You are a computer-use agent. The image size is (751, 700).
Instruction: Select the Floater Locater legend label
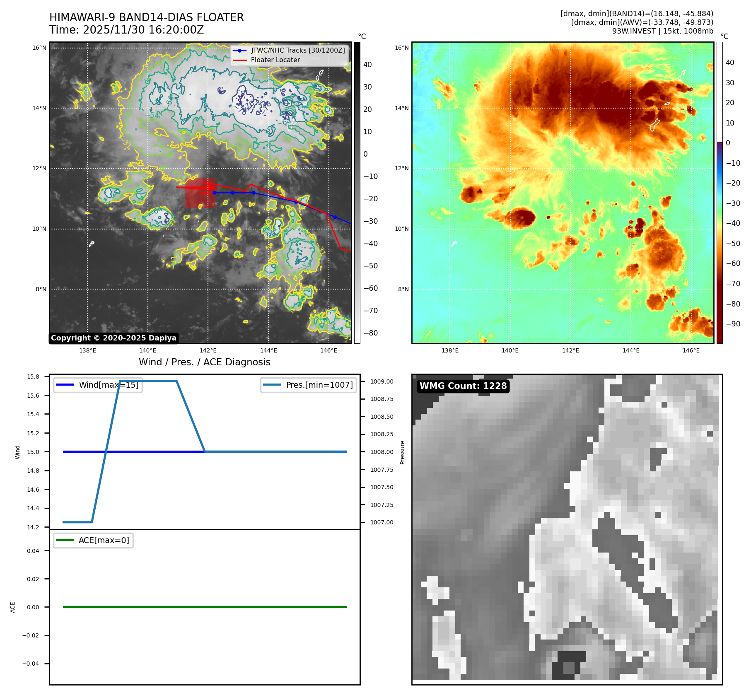[275, 60]
